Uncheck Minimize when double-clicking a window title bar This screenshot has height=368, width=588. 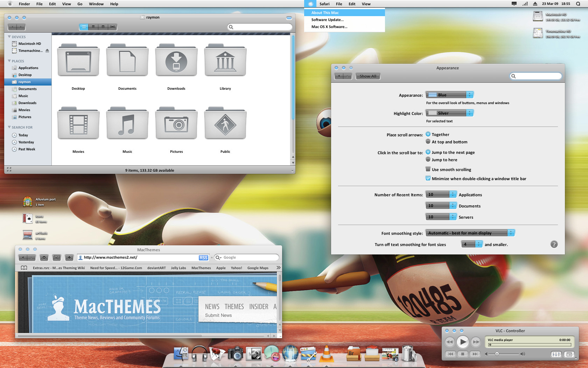(x=428, y=178)
